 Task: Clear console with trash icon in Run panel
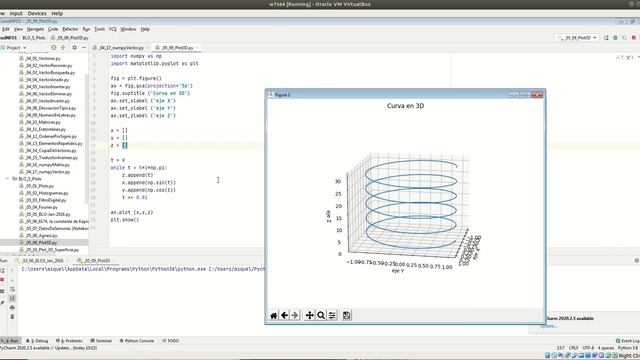[12, 317]
